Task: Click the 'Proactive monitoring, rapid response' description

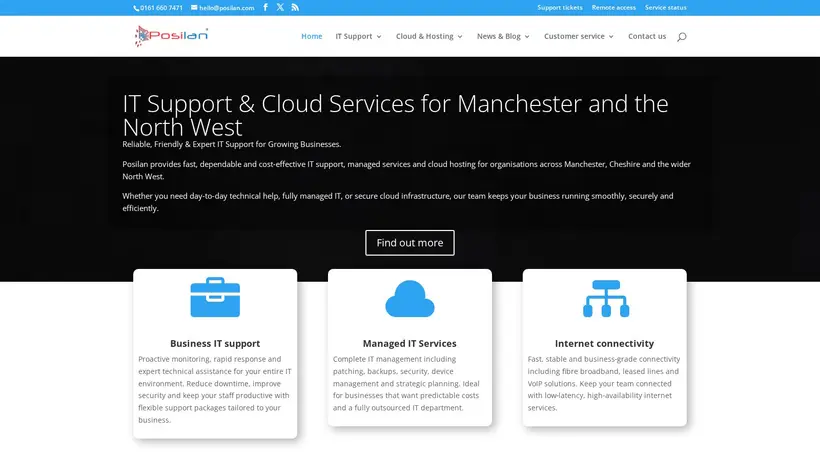Action: point(215,389)
